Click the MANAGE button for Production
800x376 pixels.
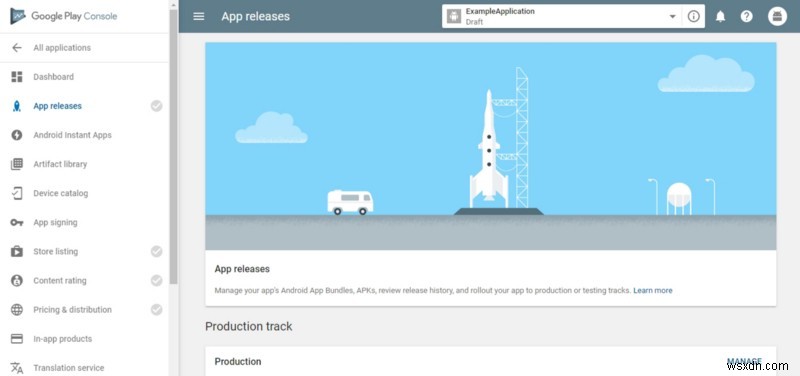pos(744,361)
